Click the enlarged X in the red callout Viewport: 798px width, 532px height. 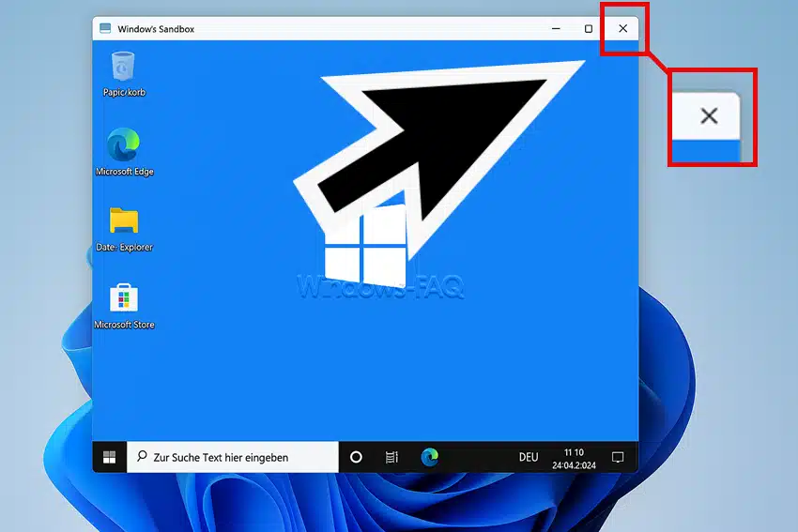click(709, 115)
